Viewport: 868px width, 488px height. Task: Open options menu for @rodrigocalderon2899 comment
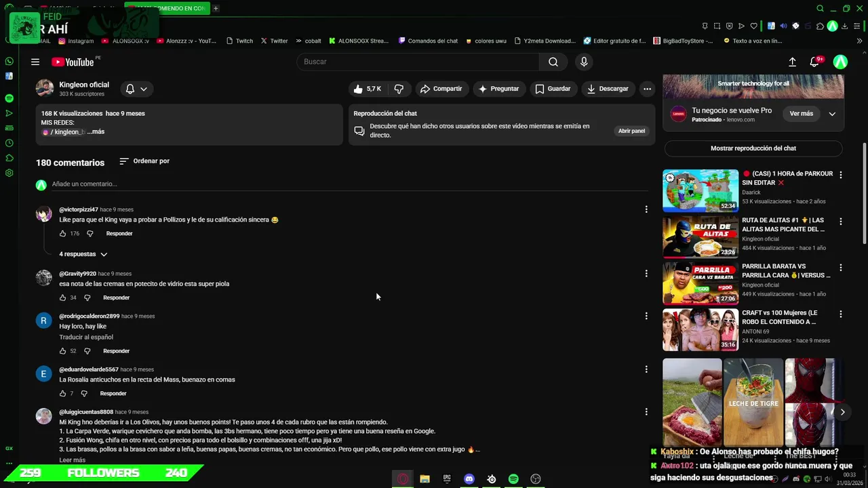click(x=646, y=316)
